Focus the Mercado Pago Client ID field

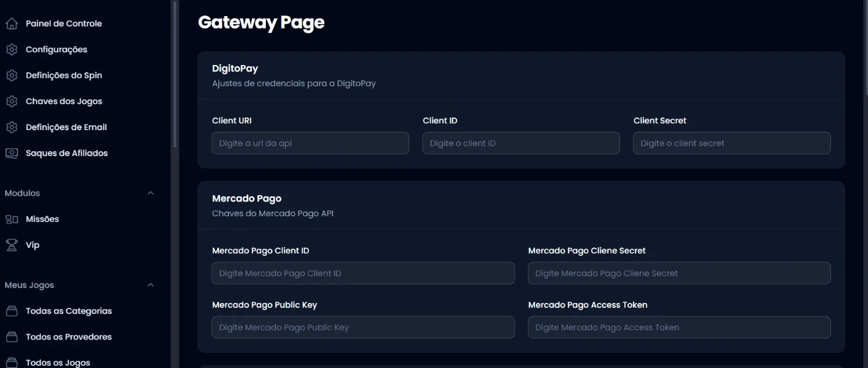click(363, 273)
